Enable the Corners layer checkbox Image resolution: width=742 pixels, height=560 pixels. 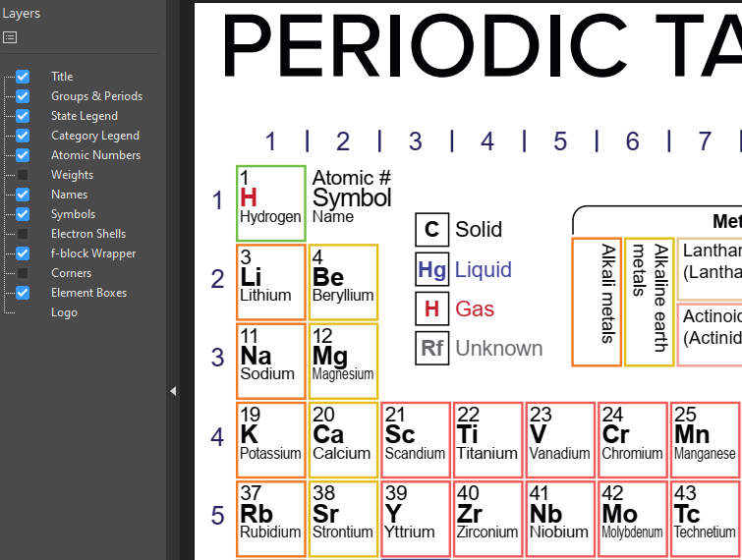[23, 273]
